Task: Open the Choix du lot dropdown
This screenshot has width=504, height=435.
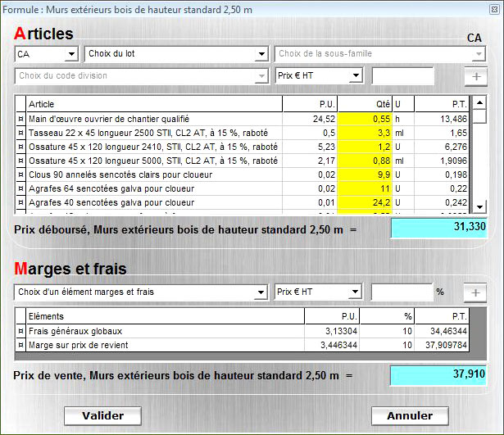Action: (261, 54)
